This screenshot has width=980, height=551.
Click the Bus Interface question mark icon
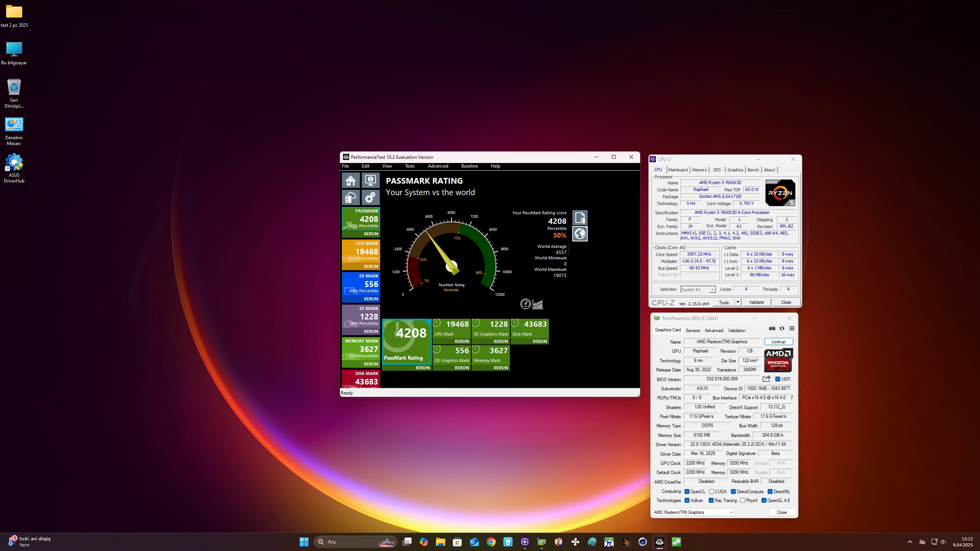point(792,398)
